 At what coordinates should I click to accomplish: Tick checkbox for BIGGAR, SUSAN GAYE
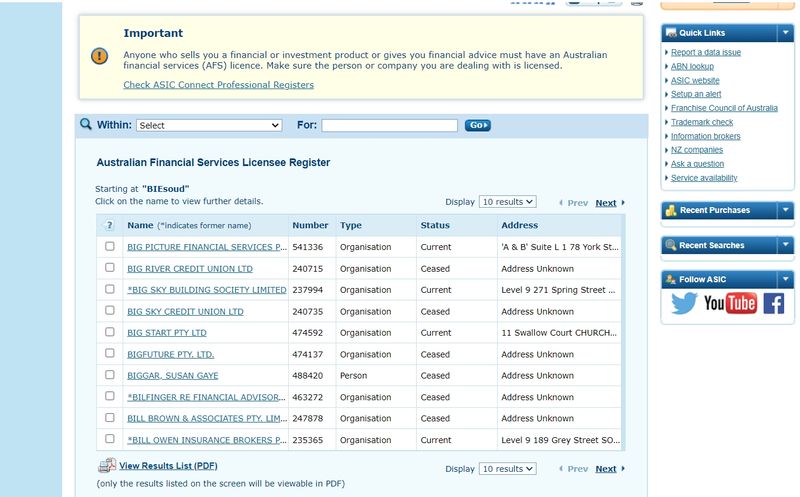pyautogui.click(x=110, y=375)
